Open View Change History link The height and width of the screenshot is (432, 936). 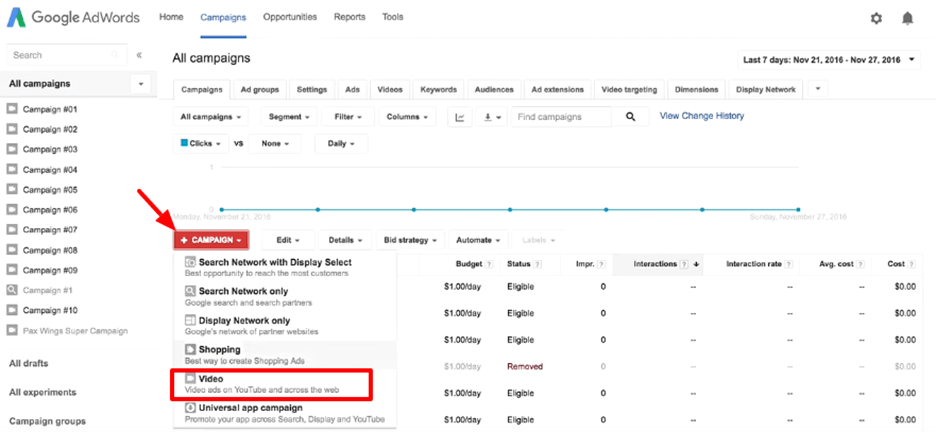(x=701, y=116)
